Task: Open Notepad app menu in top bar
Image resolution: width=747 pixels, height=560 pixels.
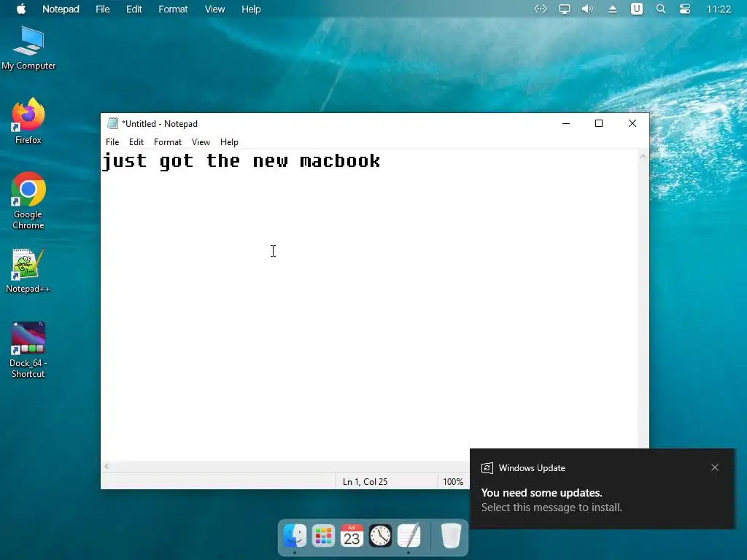Action: [61, 9]
